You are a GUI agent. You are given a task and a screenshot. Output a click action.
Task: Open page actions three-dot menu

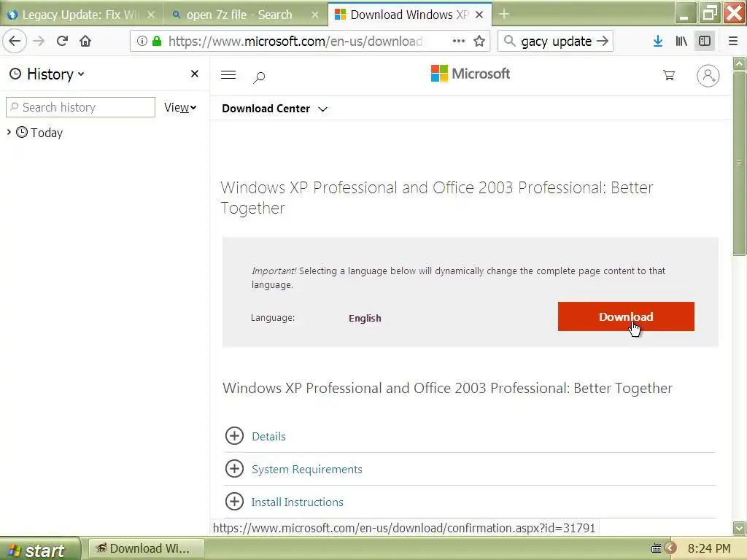click(459, 41)
